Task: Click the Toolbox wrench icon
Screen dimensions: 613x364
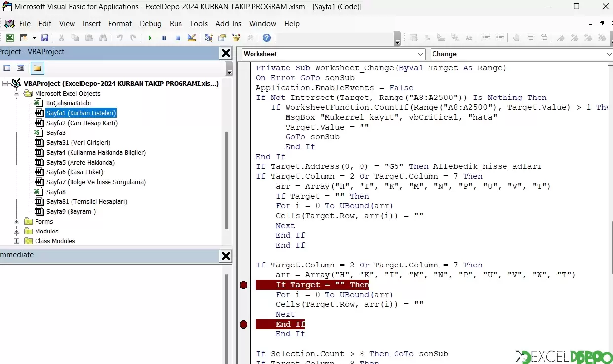Action: (250, 38)
